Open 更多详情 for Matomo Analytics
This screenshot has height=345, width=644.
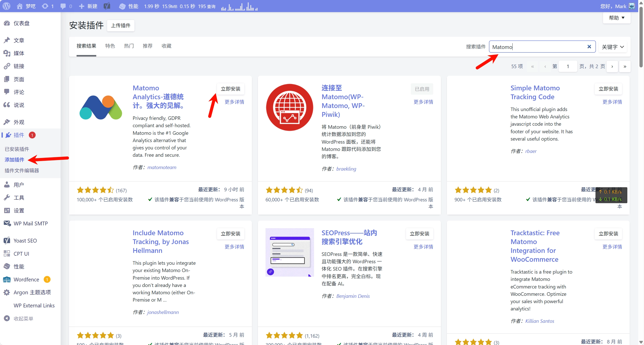pos(234,102)
